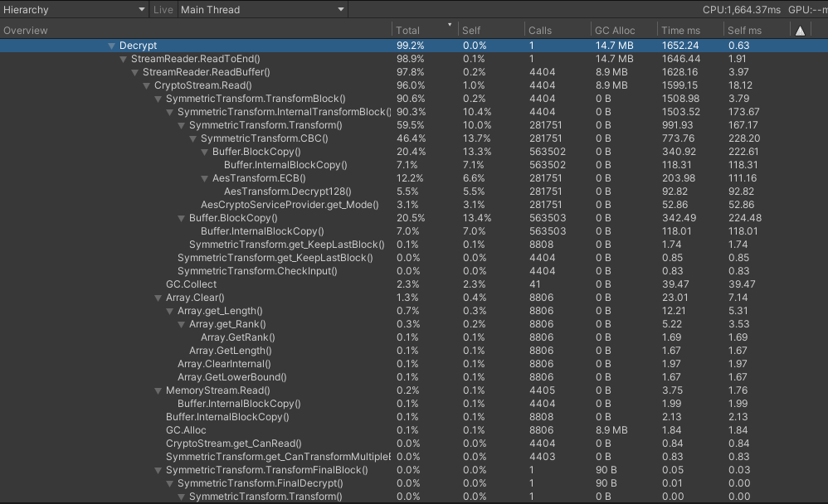Select SymmetricTransform.CheckInput() row

tap(414, 271)
